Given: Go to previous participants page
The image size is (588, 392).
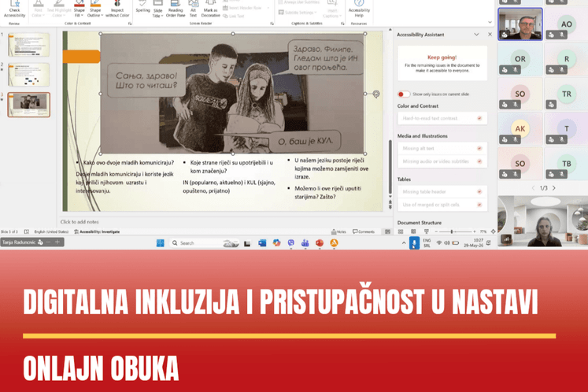Looking at the screenshot, I should click(533, 188).
